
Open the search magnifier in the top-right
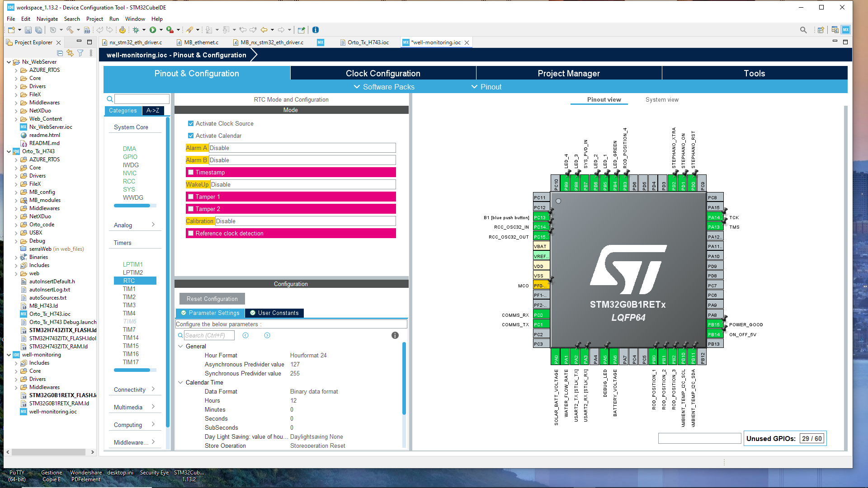tap(804, 30)
